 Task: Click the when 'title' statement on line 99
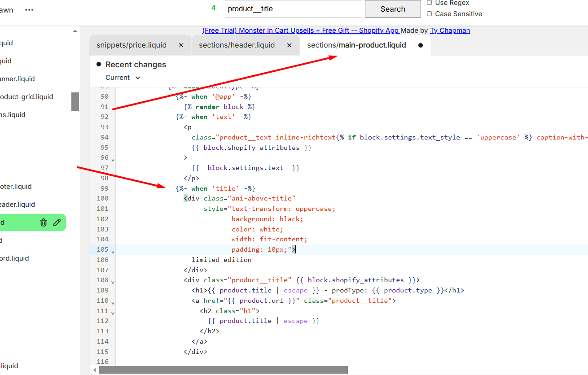pyautogui.click(x=215, y=188)
